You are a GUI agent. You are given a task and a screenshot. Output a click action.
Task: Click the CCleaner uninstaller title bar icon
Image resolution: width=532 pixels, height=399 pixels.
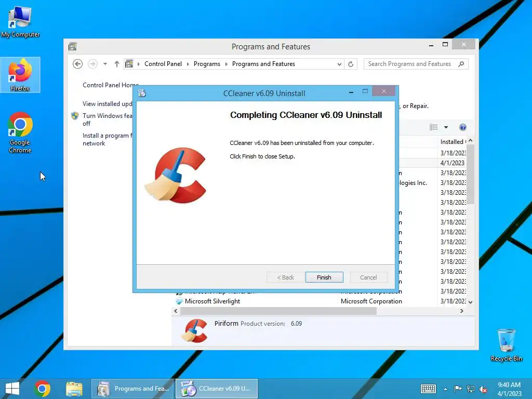(142, 93)
